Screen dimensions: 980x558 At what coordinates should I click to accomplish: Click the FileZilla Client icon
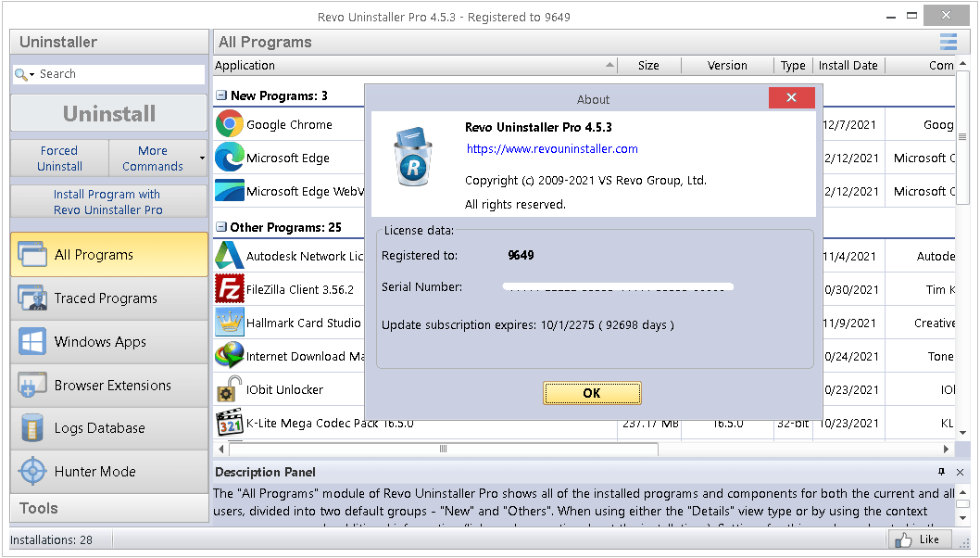coord(230,288)
